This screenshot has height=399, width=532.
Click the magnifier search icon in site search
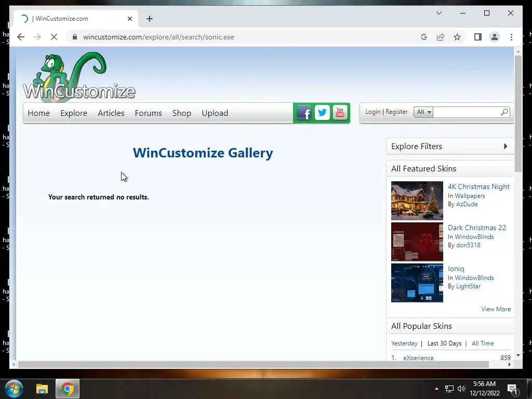[504, 112]
